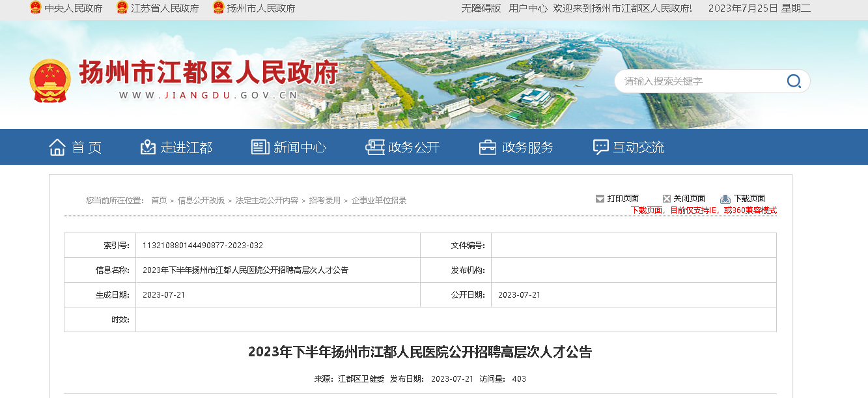Click the map pin icon for 走进江都
The image size is (868, 398).
148,147
